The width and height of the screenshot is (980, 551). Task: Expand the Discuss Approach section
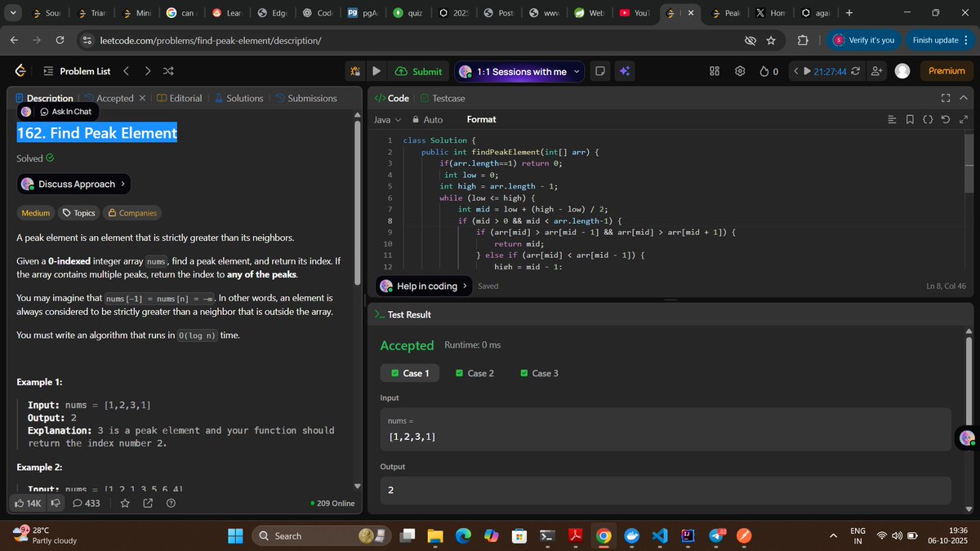tap(73, 184)
